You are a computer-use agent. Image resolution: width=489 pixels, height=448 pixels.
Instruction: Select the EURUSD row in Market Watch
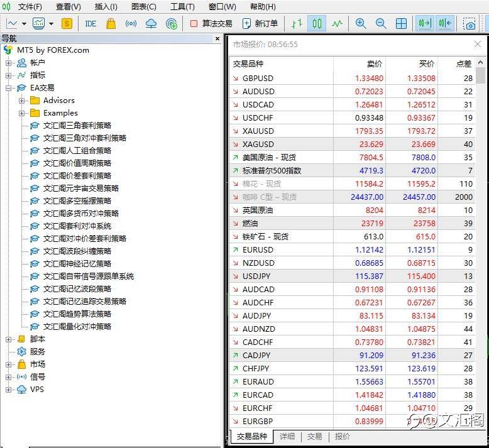tap(352, 249)
